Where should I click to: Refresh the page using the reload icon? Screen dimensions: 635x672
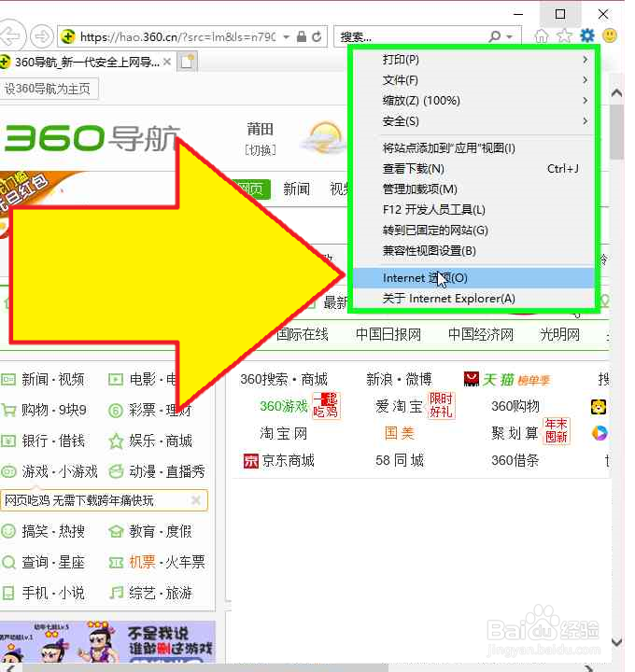tap(317, 36)
